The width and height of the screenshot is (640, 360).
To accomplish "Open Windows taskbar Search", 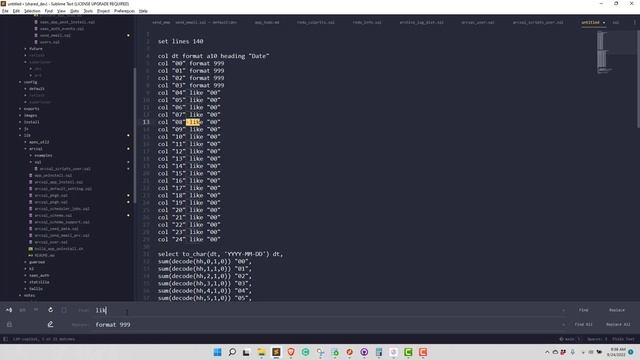I will [x=232, y=352].
